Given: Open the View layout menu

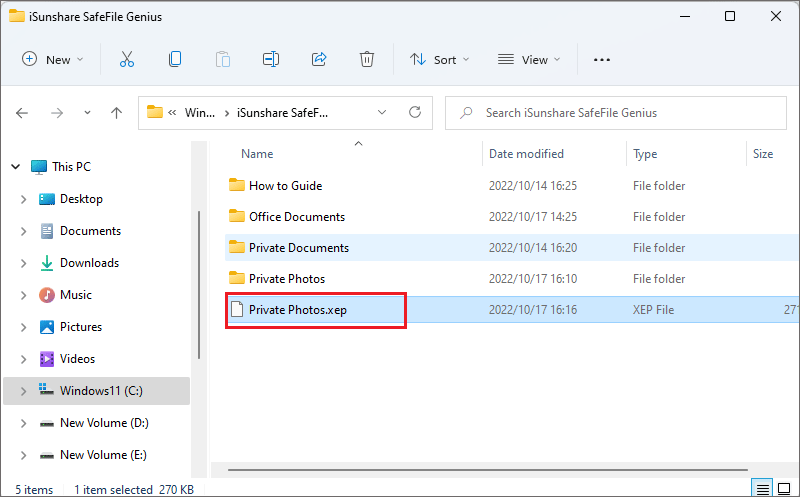Looking at the screenshot, I should tap(529, 60).
